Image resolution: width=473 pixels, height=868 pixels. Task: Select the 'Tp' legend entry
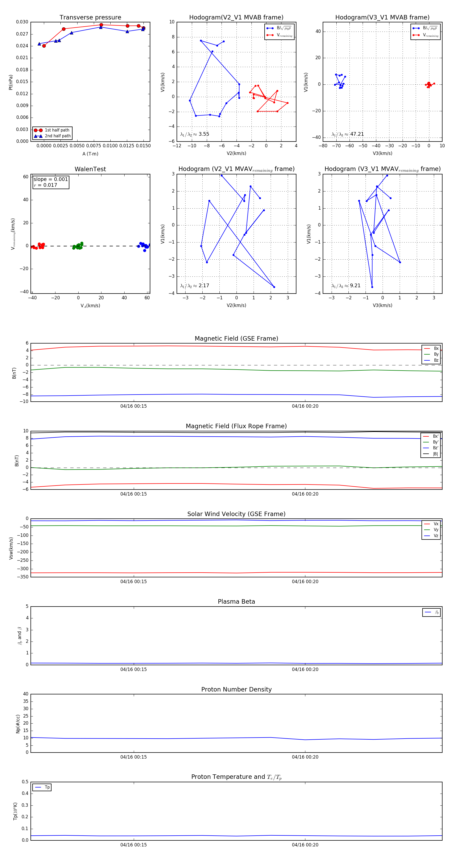(42, 788)
